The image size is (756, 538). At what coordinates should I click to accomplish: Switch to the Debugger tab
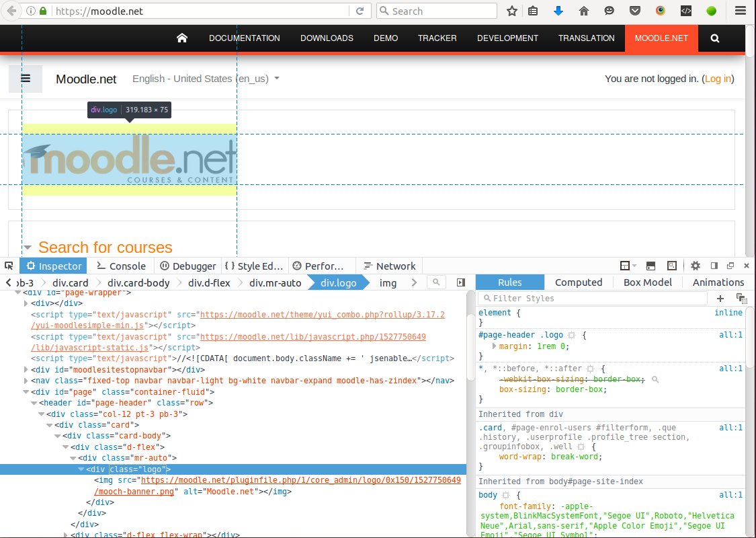click(188, 266)
